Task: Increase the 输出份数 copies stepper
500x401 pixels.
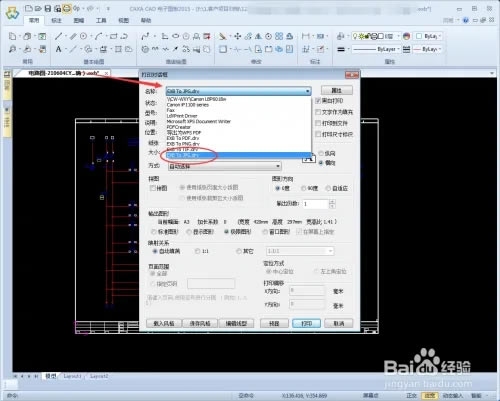Action: pyautogui.click(x=332, y=201)
